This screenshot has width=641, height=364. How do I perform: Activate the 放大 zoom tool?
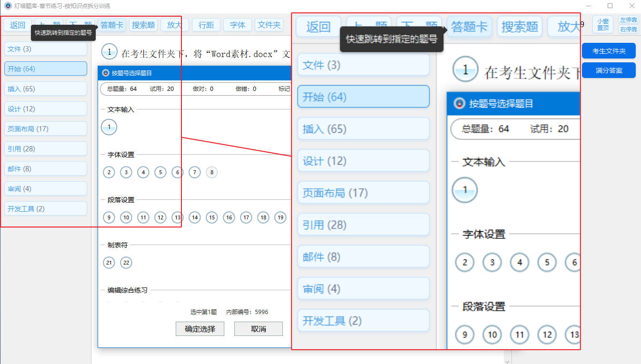coord(174,25)
